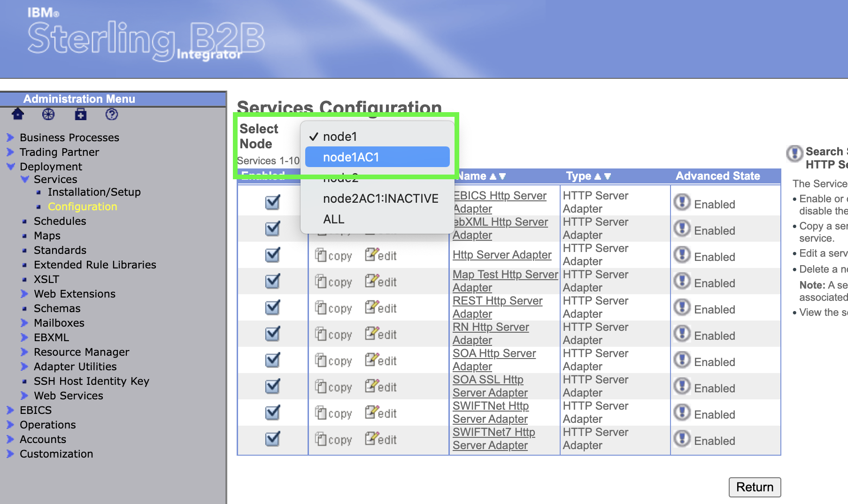Expand Resource Manager arrow
Screen dimensions: 848x504
(24, 352)
